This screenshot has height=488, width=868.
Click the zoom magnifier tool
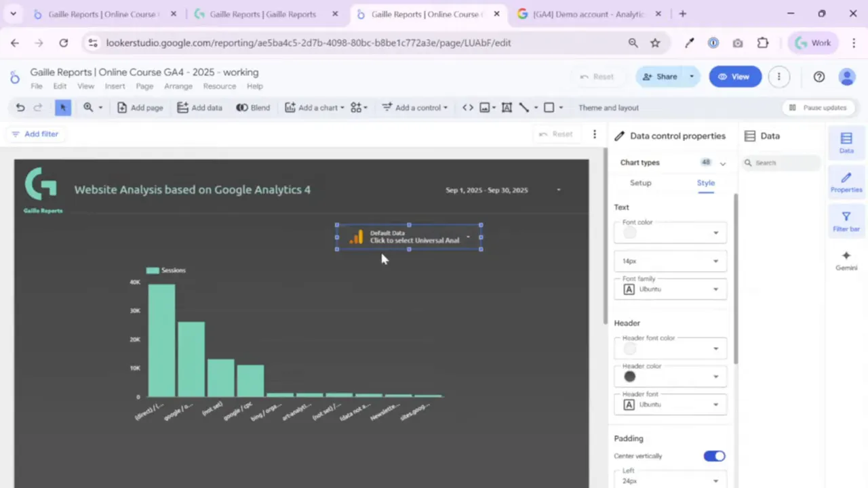pos(87,107)
